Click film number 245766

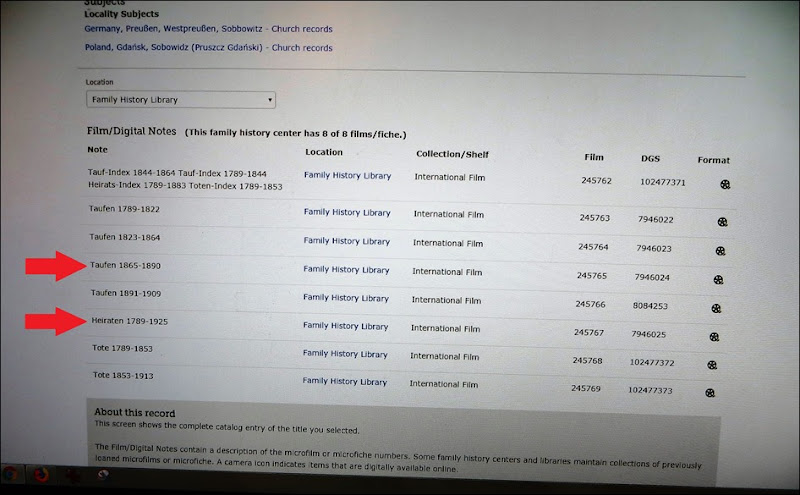tap(590, 304)
